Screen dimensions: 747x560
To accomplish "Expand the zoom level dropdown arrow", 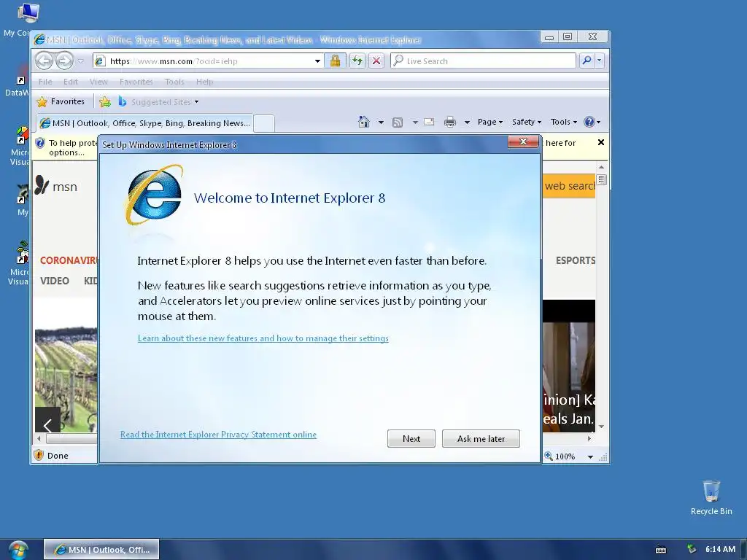I will point(590,456).
